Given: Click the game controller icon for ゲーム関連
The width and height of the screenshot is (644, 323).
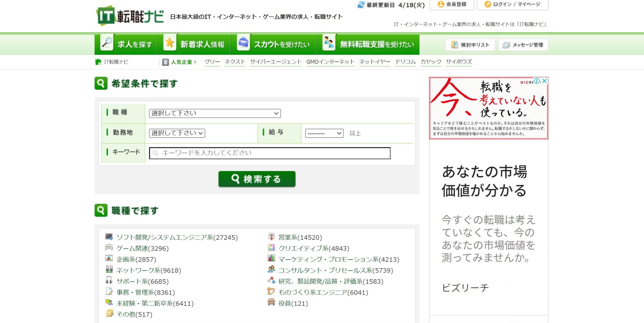Looking at the screenshot, I should 109,247.
